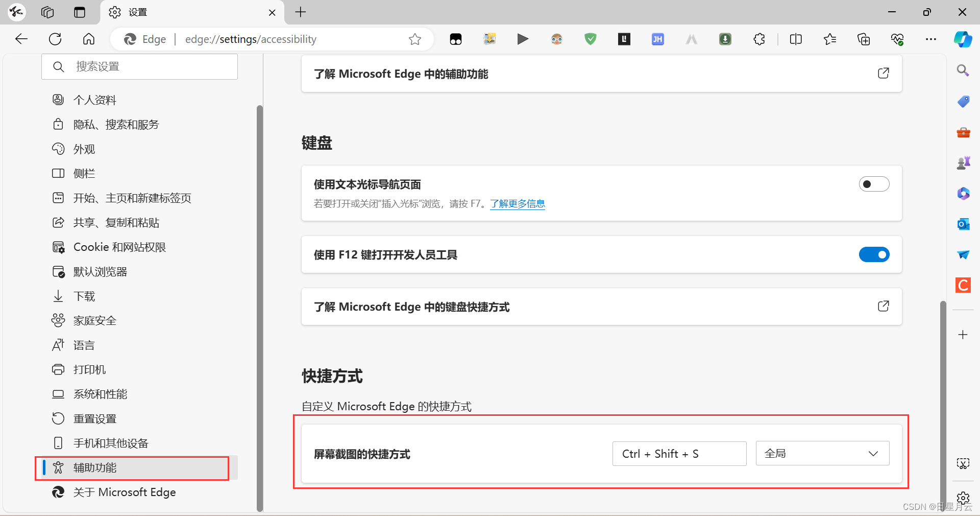Add this page to favorites star
Viewport: 980px width, 516px height.
(x=415, y=39)
